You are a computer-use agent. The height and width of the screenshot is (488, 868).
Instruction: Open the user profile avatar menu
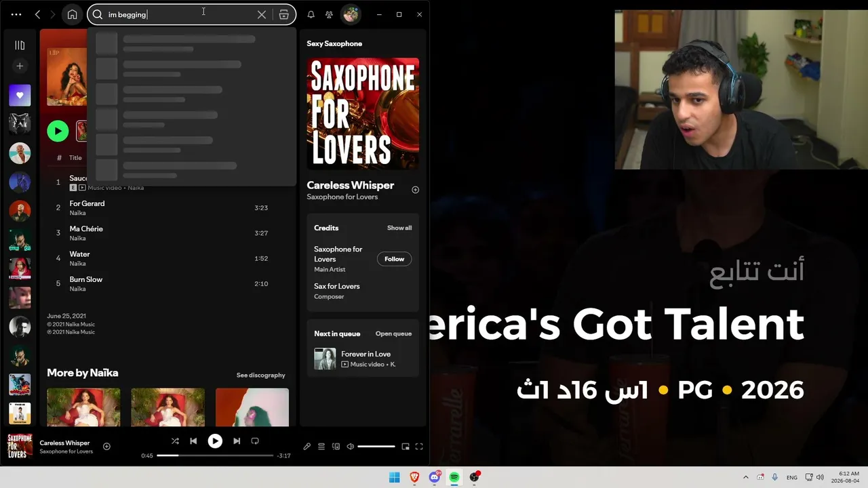(x=351, y=14)
